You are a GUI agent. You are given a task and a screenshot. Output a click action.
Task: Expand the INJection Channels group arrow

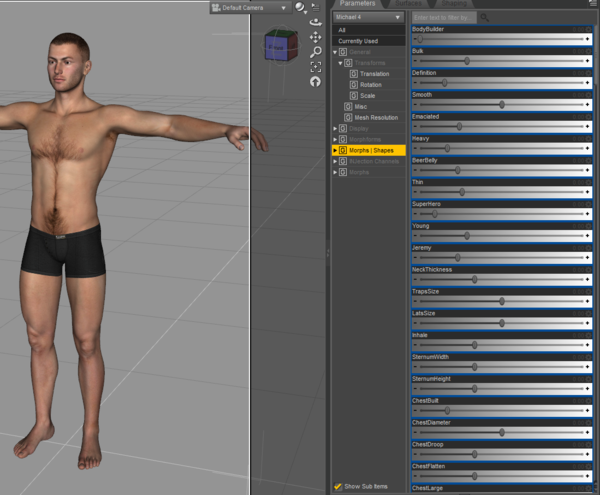(335, 161)
